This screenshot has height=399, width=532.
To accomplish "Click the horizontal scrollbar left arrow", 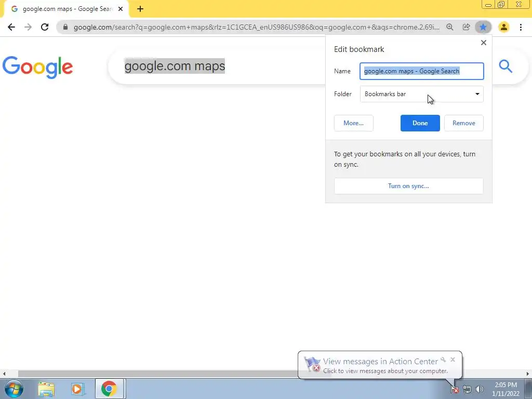I will [x=4, y=374].
